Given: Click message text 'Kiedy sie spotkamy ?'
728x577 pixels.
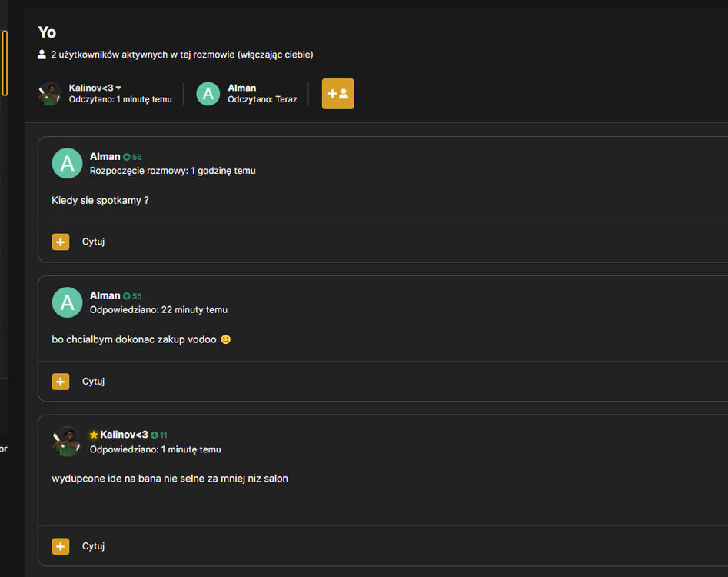Looking at the screenshot, I should [100, 200].
